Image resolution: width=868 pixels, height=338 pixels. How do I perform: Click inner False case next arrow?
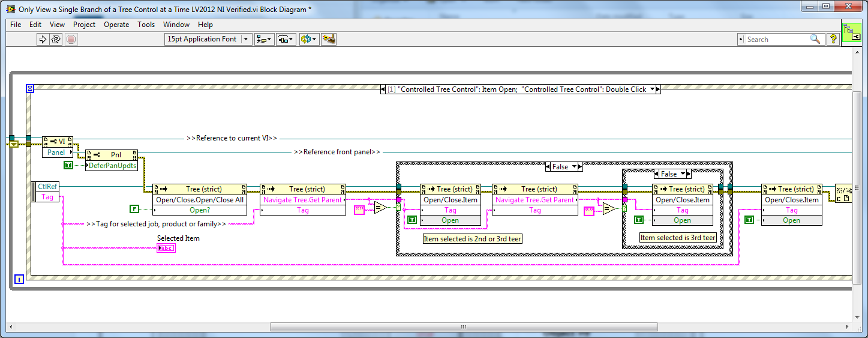(689, 174)
